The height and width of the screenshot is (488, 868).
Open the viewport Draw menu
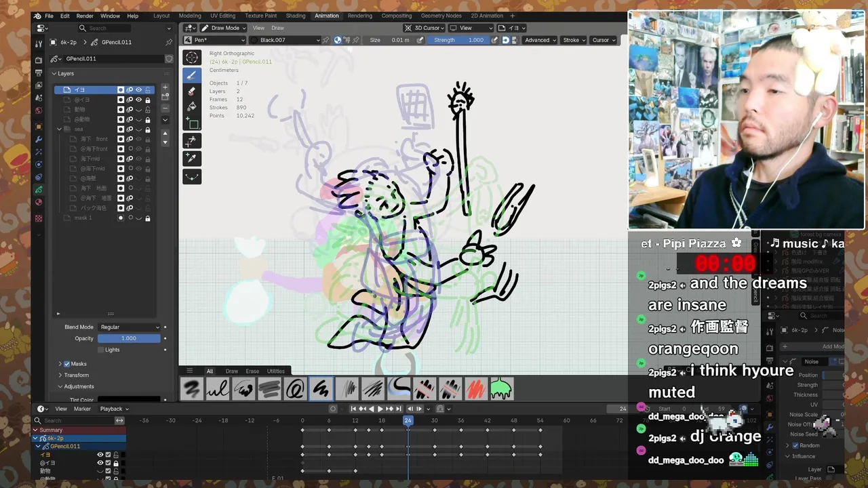(x=278, y=28)
